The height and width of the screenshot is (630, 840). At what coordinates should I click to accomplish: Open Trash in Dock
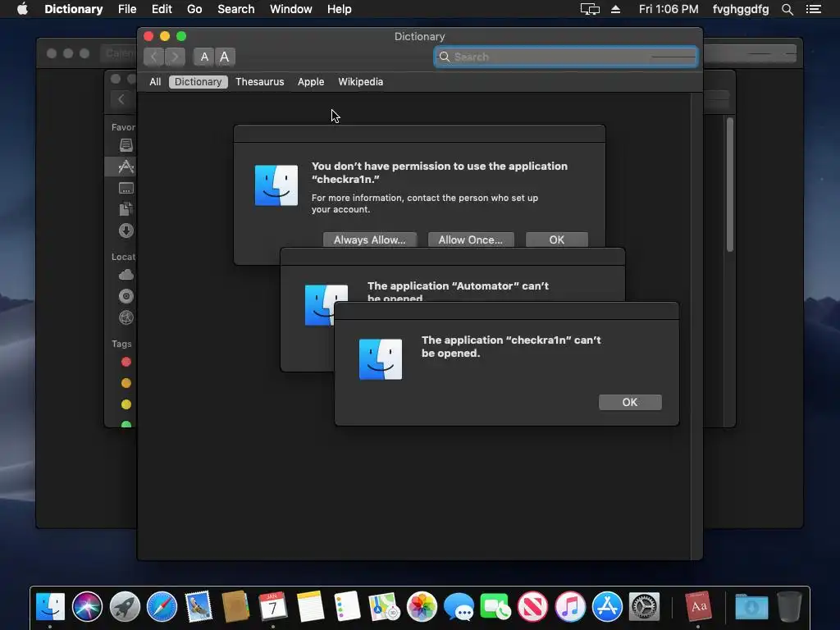[789, 606]
